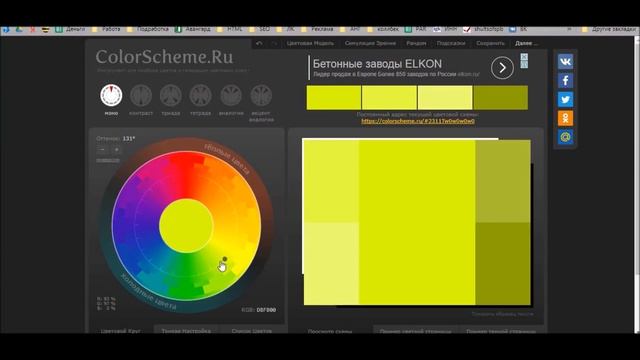This screenshot has height=360, width=640.
Task: Share via VK icon
Action: (x=565, y=62)
